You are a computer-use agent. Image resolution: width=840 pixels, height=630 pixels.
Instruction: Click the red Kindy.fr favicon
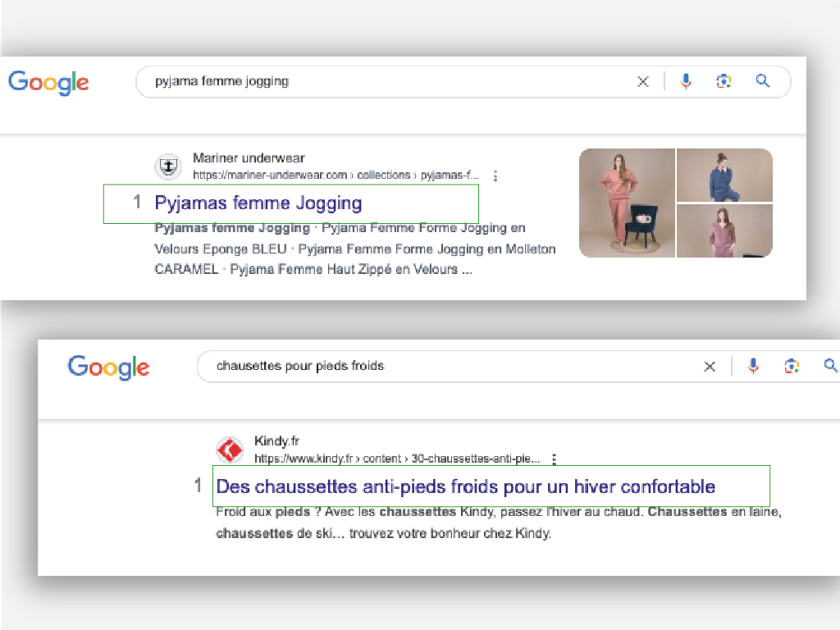tap(230, 450)
